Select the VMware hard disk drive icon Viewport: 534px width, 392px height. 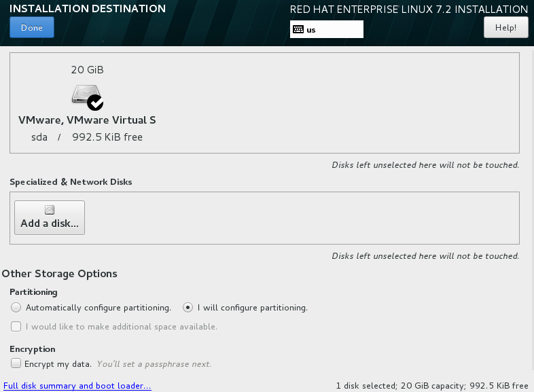85,94
